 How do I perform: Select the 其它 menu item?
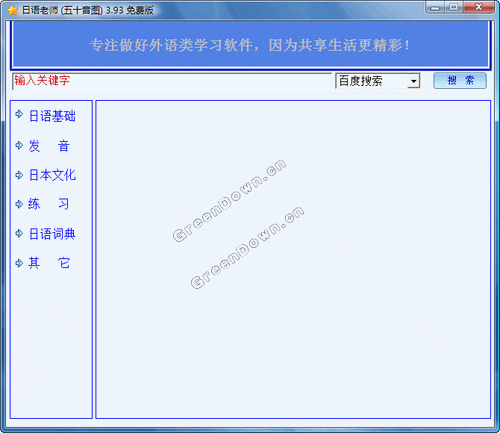click(x=49, y=263)
